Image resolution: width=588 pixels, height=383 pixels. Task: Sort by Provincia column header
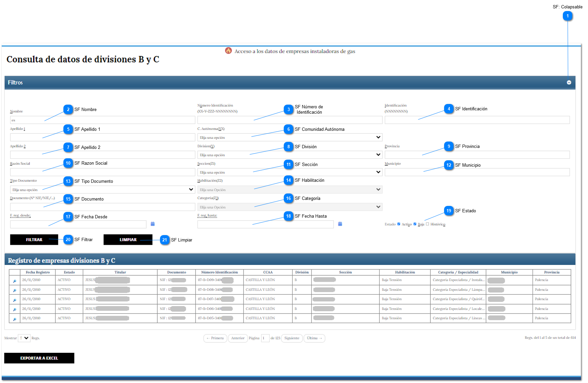click(552, 272)
